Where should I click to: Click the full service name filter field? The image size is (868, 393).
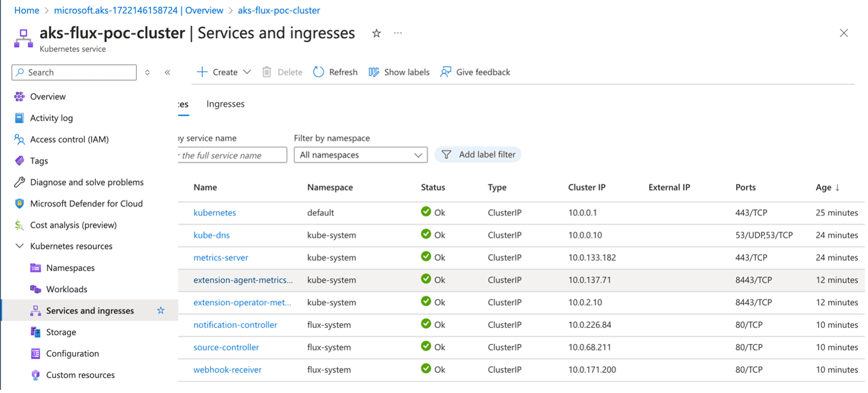[x=232, y=155]
